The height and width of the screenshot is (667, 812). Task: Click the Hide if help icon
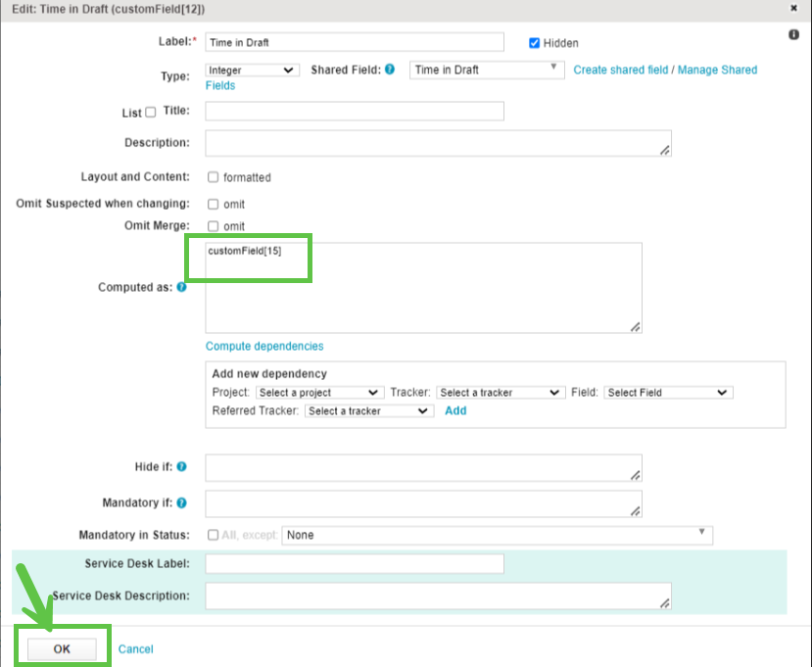coord(181,467)
